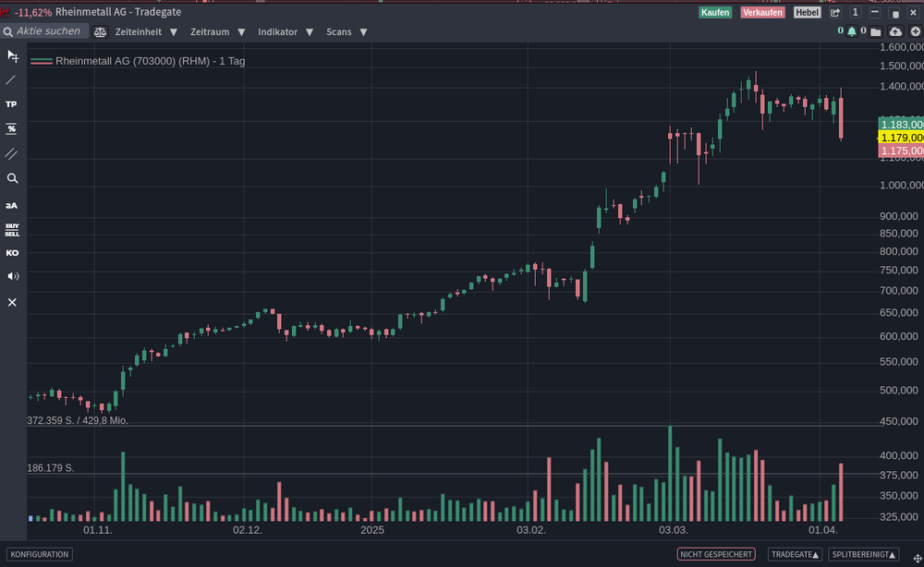Image resolution: width=924 pixels, height=567 pixels.
Task: Pick the TP take-profit tool
Action: tap(12, 104)
